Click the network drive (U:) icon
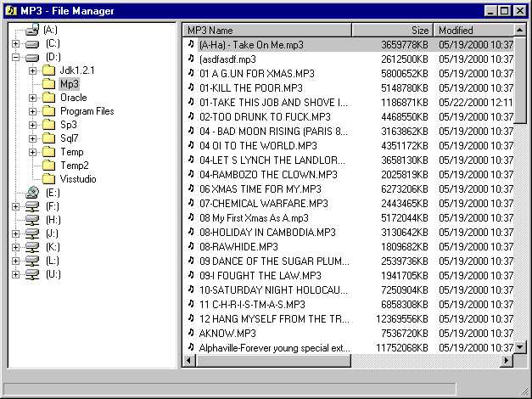 (31, 274)
